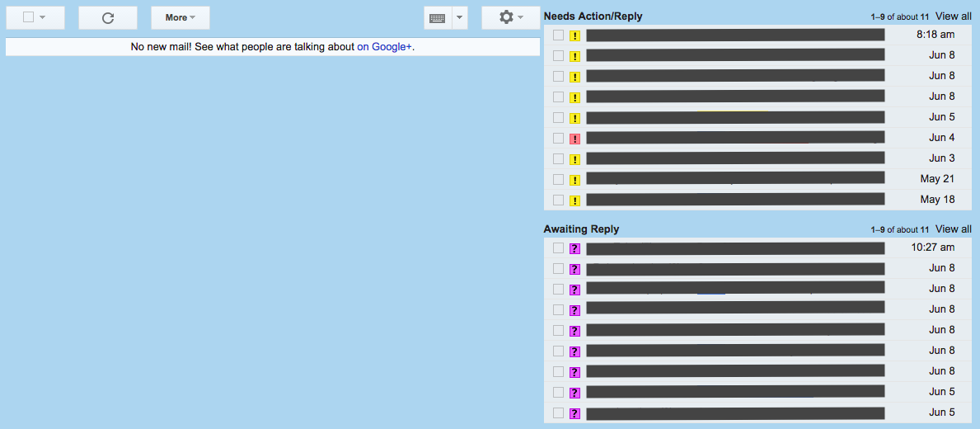Toggle the select-all checkbox in toolbar

click(29, 17)
